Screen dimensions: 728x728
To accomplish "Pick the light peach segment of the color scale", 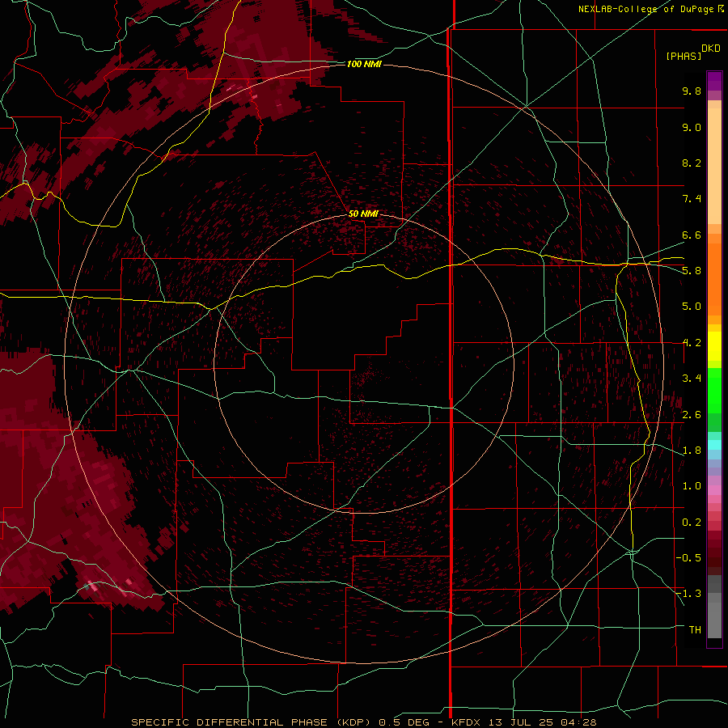I will (x=714, y=166).
